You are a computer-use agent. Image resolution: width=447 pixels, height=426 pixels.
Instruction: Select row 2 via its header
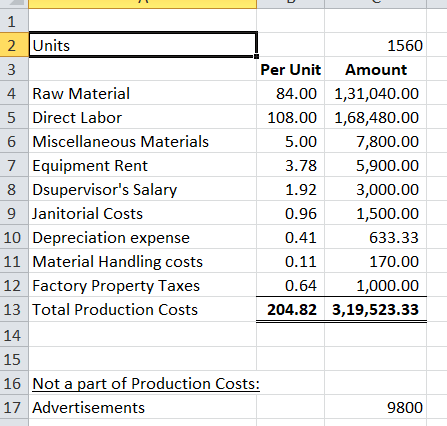coord(14,45)
